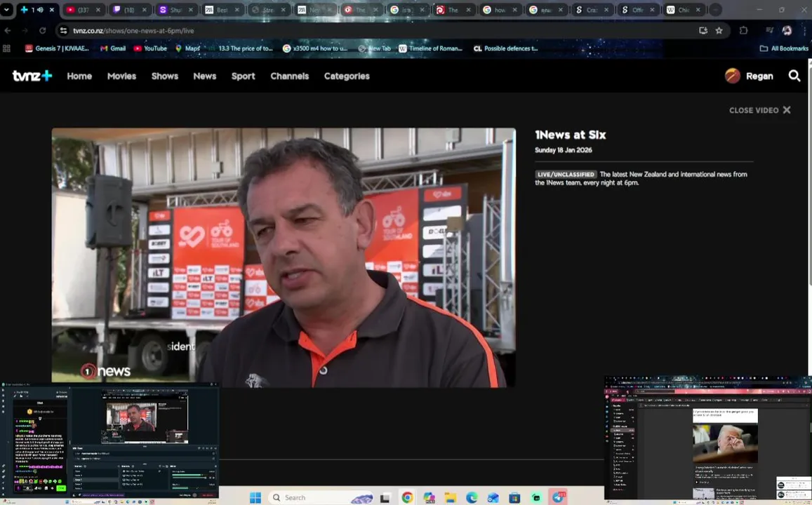Open Chrome tab search dropdown arrow
This screenshot has width=812, height=505.
(x=6, y=9)
